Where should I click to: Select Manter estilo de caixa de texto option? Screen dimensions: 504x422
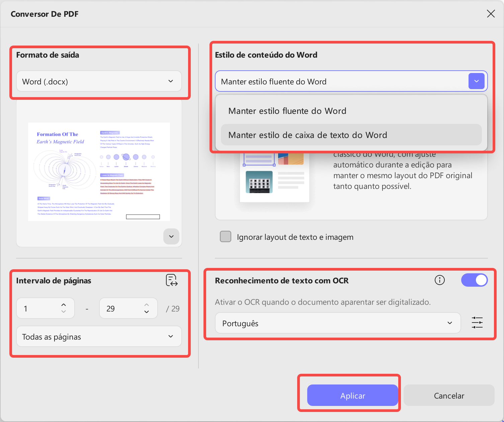tap(351, 135)
